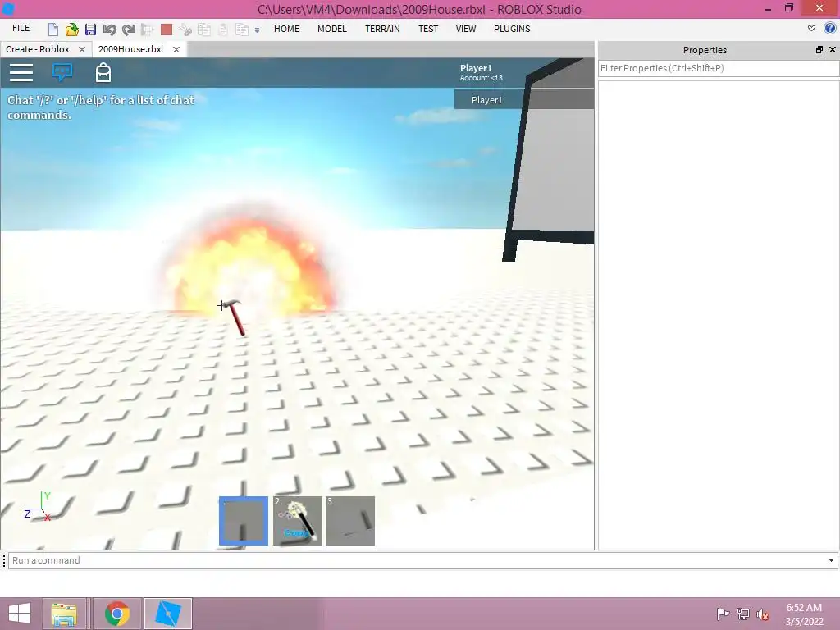Open the command bar history dropdown
This screenshot has width=840, height=630.
[x=832, y=560]
